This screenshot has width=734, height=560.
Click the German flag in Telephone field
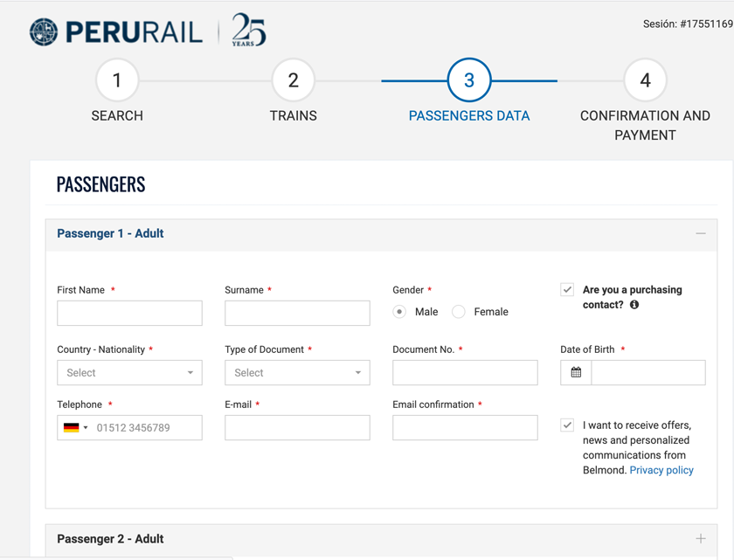[72, 428]
